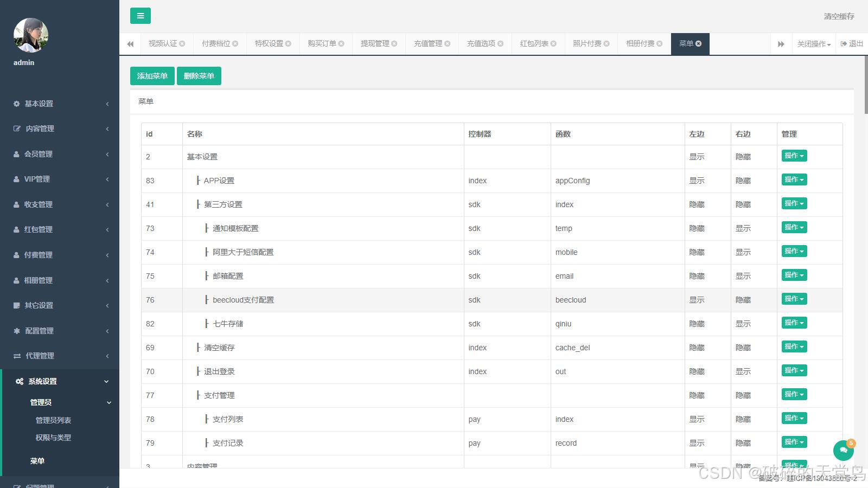Click the user icon beside 会员管理

(x=16, y=154)
